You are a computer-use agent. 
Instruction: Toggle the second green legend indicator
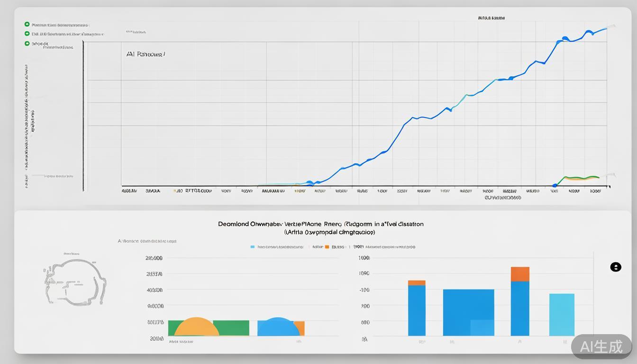(27, 34)
